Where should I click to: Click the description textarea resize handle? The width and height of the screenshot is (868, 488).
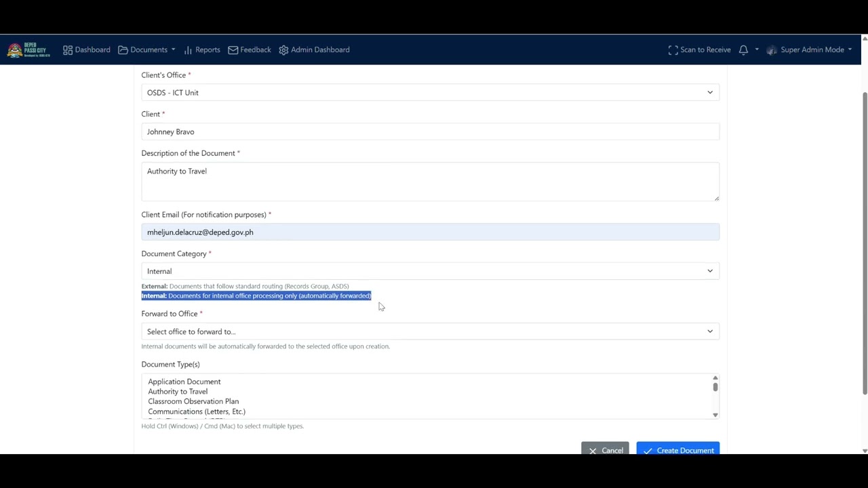point(716,197)
